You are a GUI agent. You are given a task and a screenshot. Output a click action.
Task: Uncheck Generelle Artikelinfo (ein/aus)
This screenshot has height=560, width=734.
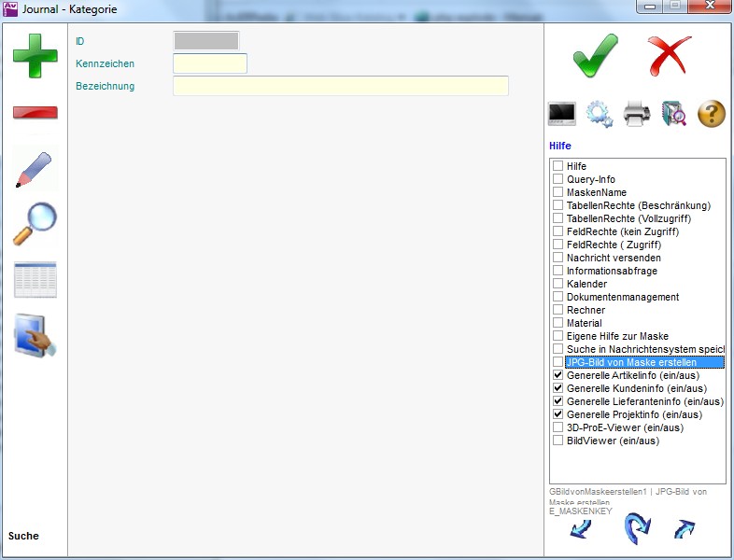[558, 375]
